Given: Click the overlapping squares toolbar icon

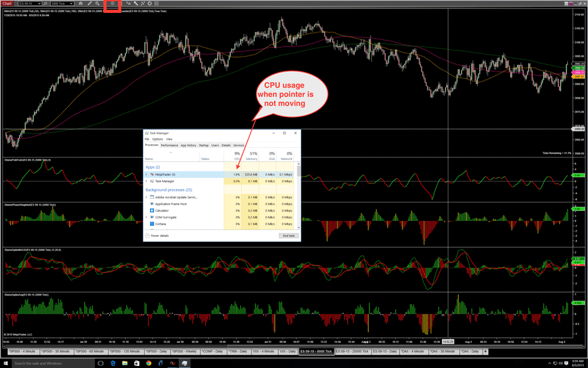Looking at the screenshot, I should click(136, 4).
